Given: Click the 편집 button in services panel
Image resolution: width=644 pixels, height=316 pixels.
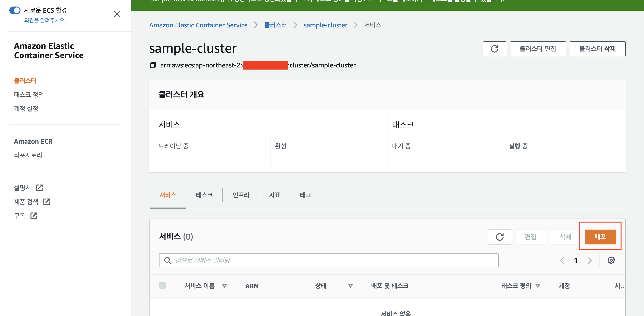Looking at the screenshot, I should pos(531,237).
